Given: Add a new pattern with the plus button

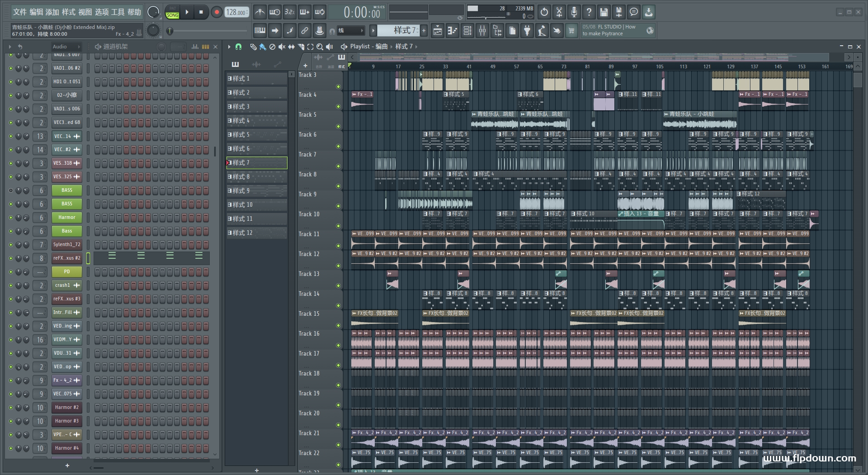Looking at the screenshot, I should [424, 31].
